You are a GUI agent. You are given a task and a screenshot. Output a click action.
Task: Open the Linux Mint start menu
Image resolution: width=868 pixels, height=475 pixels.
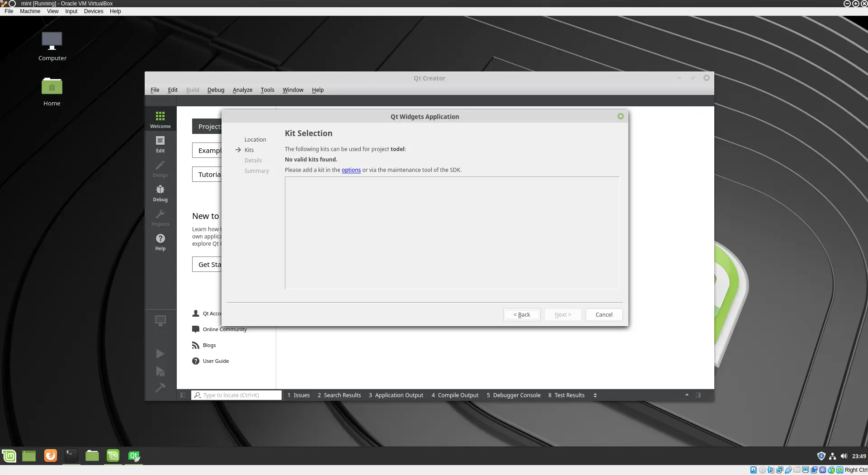point(9,456)
